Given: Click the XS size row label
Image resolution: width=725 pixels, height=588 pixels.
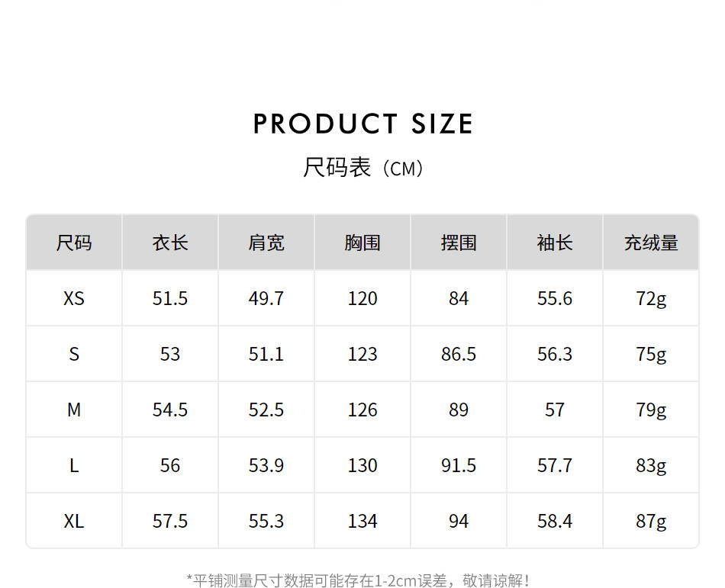Looking at the screenshot, I should [74, 298].
